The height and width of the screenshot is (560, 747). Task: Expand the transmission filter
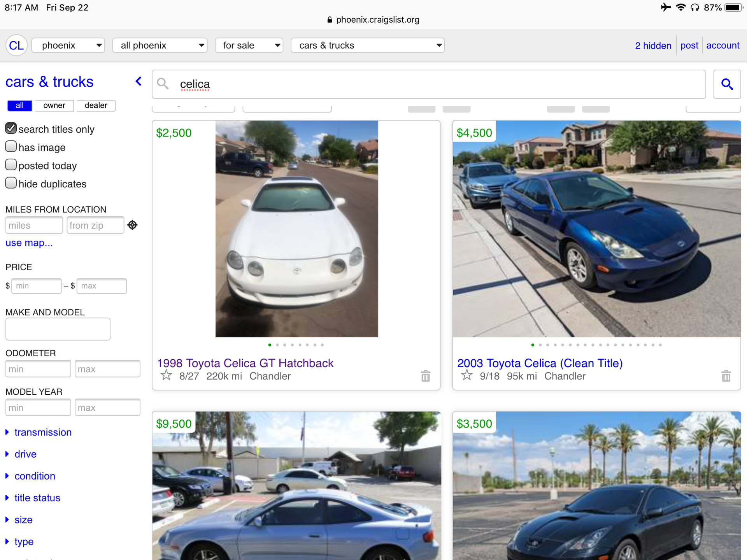pos(43,432)
